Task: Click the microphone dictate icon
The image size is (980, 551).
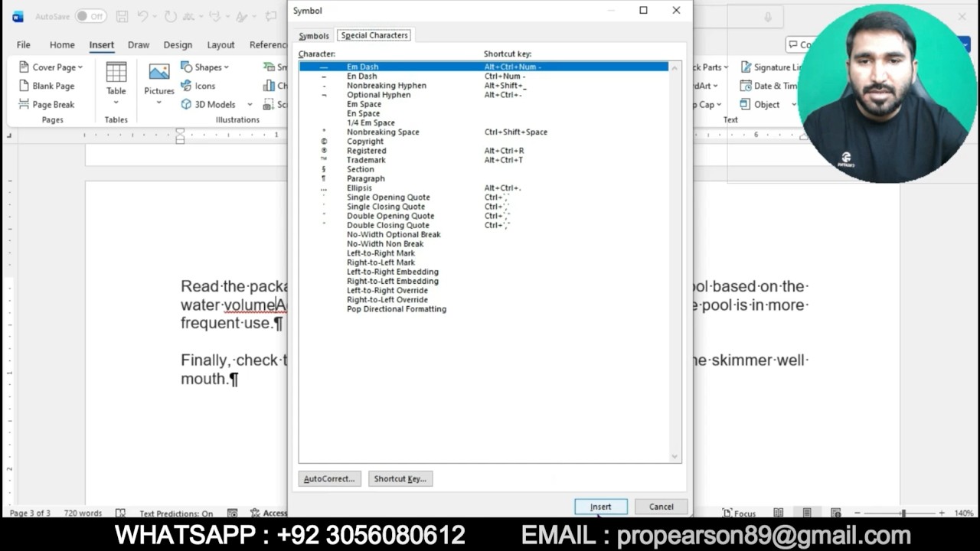Action: tap(768, 17)
